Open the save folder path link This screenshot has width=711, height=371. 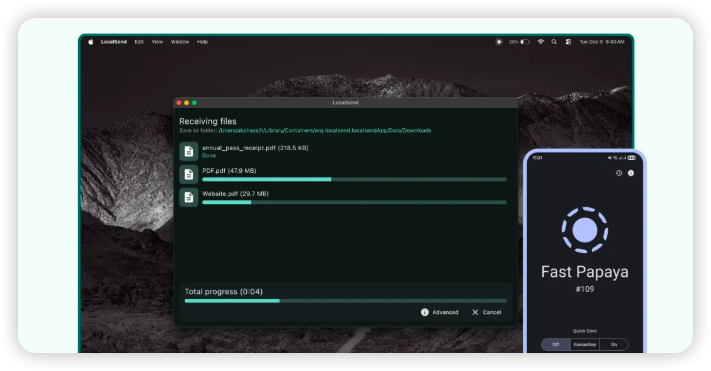click(x=325, y=131)
